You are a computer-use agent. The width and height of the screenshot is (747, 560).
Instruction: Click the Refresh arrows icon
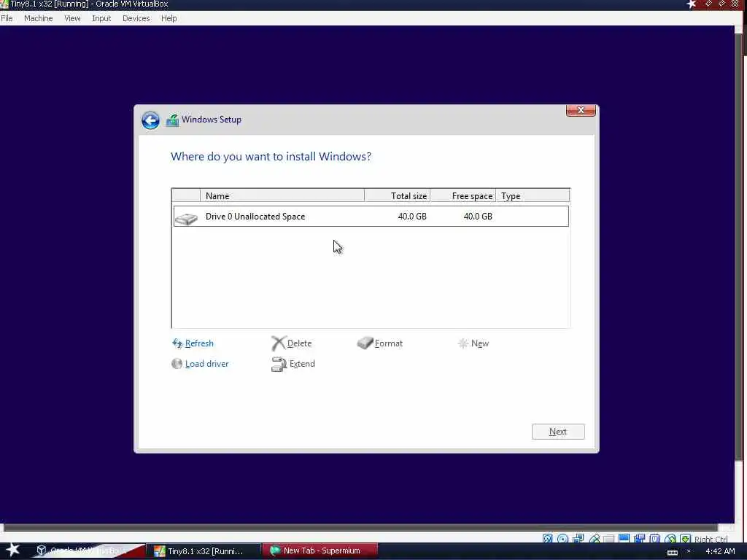tap(177, 343)
